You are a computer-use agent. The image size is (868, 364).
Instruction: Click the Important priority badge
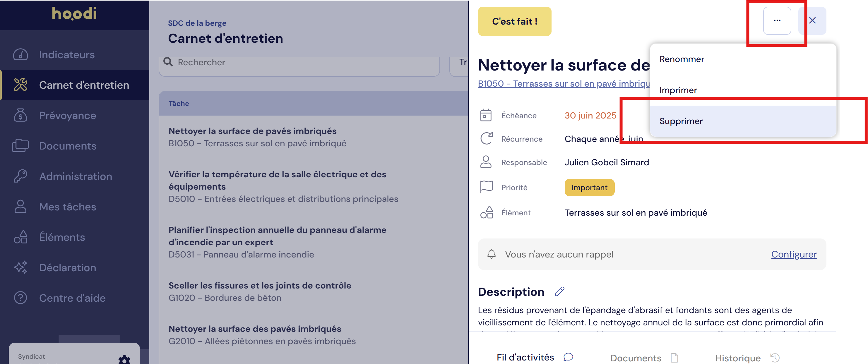(589, 188)
